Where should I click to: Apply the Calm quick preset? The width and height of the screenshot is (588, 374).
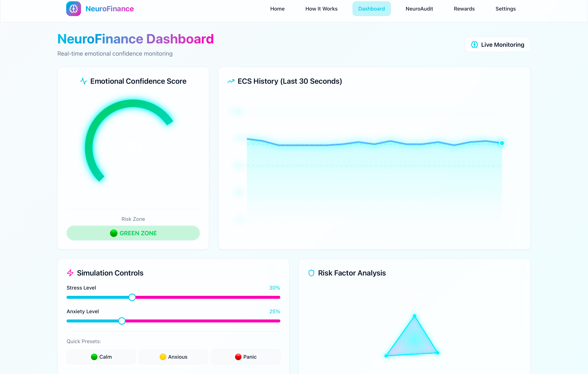click(101, 357)
